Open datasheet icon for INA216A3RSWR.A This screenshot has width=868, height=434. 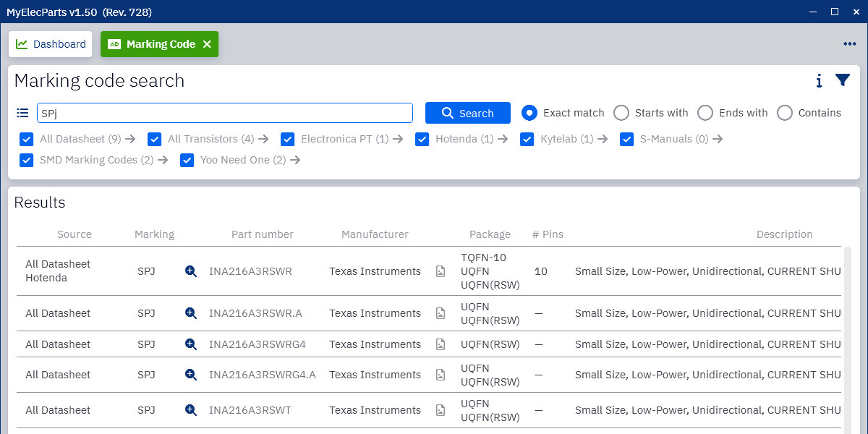pos(441,313)
